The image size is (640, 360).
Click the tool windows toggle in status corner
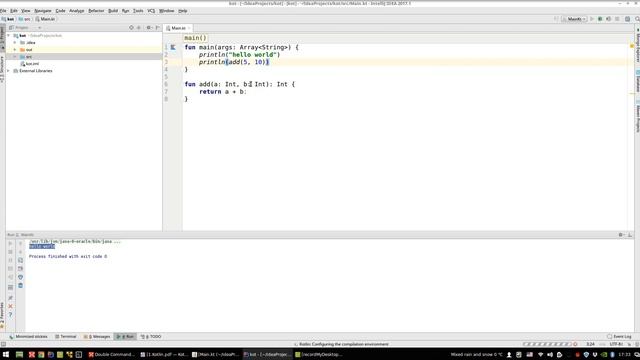point(3,344)
